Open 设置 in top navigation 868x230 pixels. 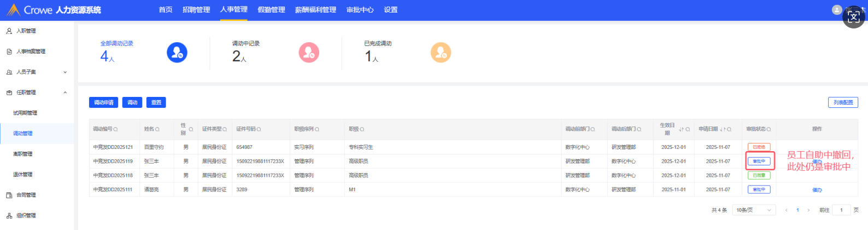click(x=391, y=10)
